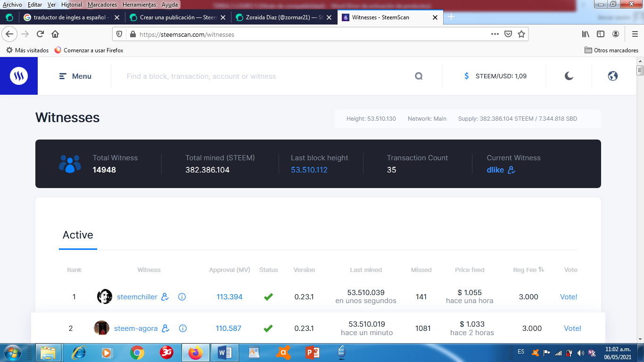644x362 pixels.
Task: Click the Steem logo home icon
Action: point(19,76)
